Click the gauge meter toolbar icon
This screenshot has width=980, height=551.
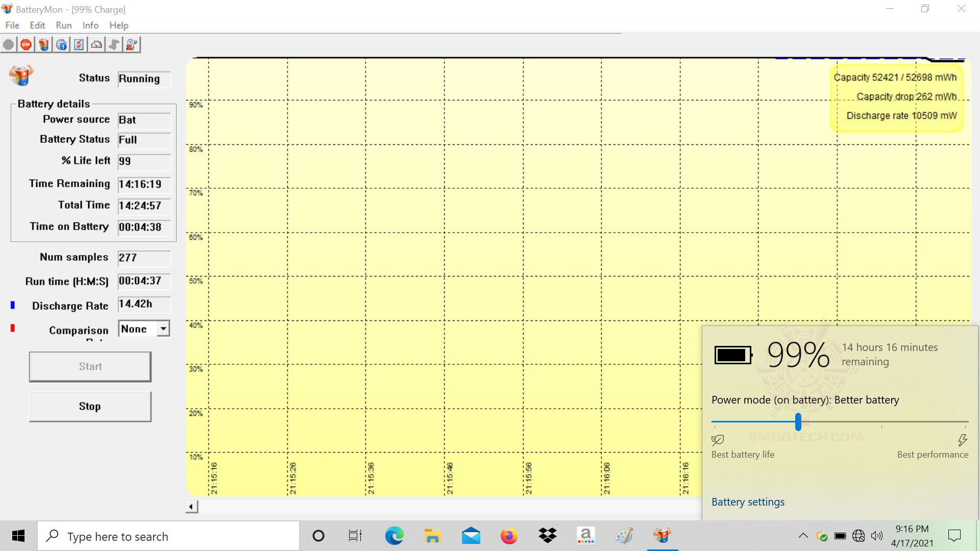coord(96,45)
